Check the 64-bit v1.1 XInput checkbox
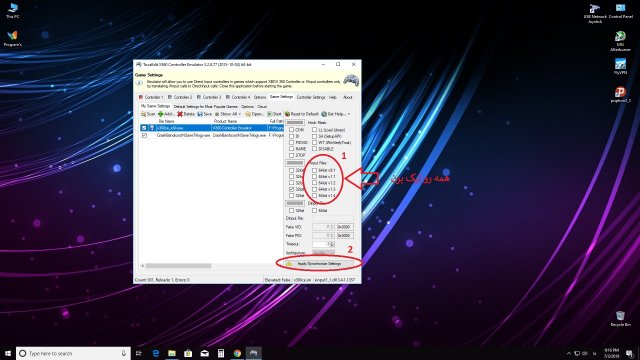The image size is (640, 360). click(314, 177)
